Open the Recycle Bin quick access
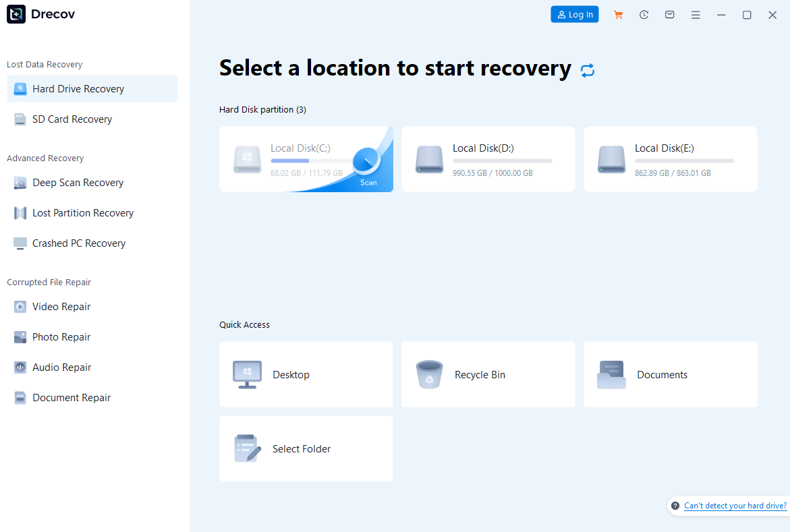The height and width of the screenshot is (532, 790). pos(488,374)
